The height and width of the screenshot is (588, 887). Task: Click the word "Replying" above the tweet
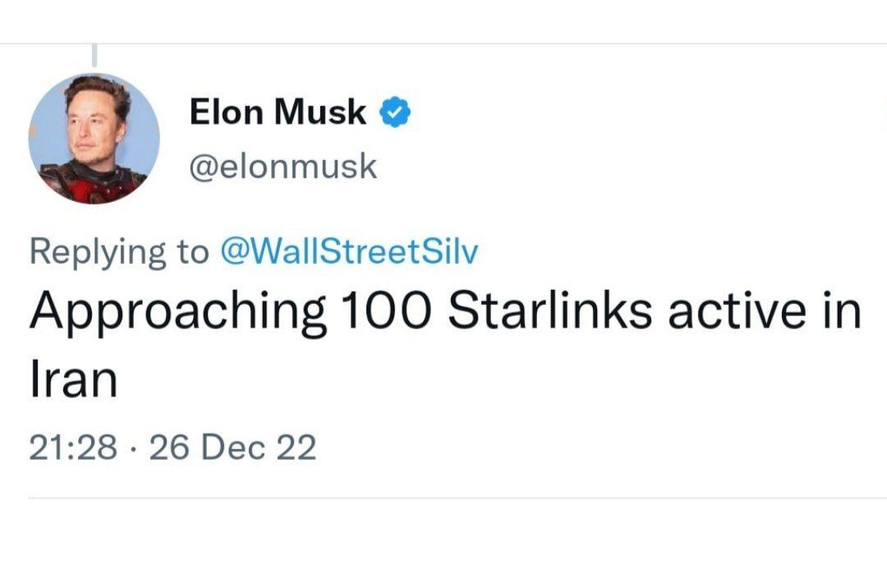(x=96, y=253)
